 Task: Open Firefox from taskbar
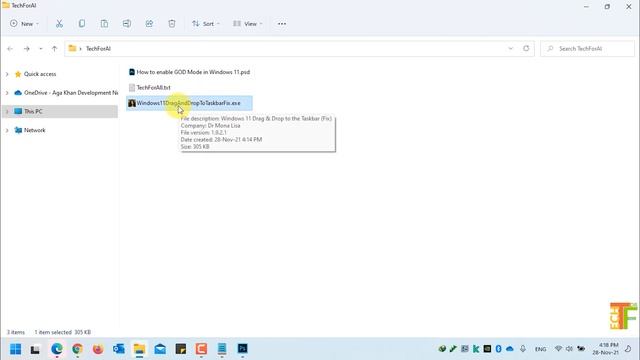pyautogui.click(x=98, y=349)
